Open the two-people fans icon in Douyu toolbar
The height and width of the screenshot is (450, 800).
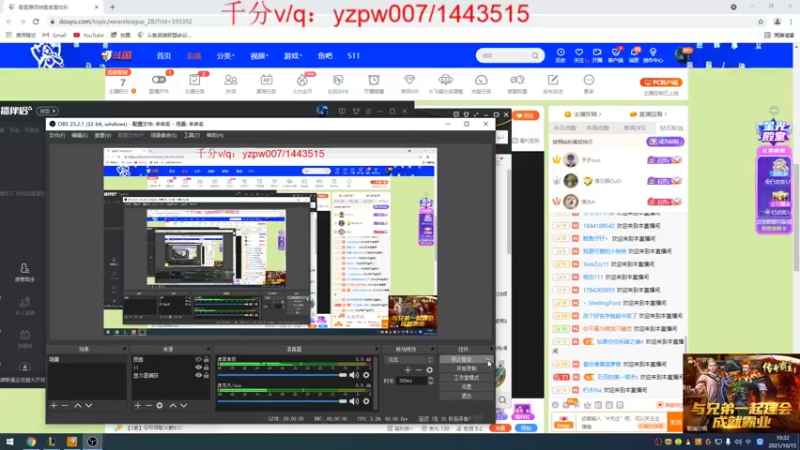click(231, 80)
